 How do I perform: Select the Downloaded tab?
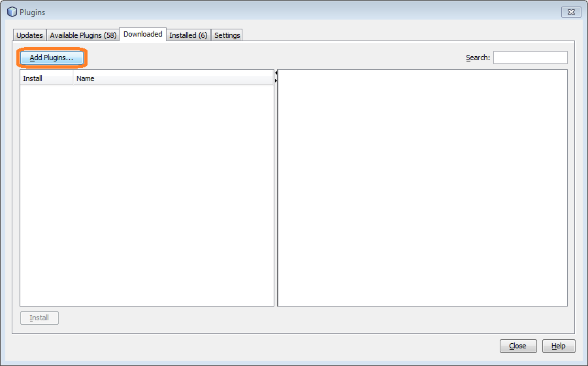(x=142, y=34)
